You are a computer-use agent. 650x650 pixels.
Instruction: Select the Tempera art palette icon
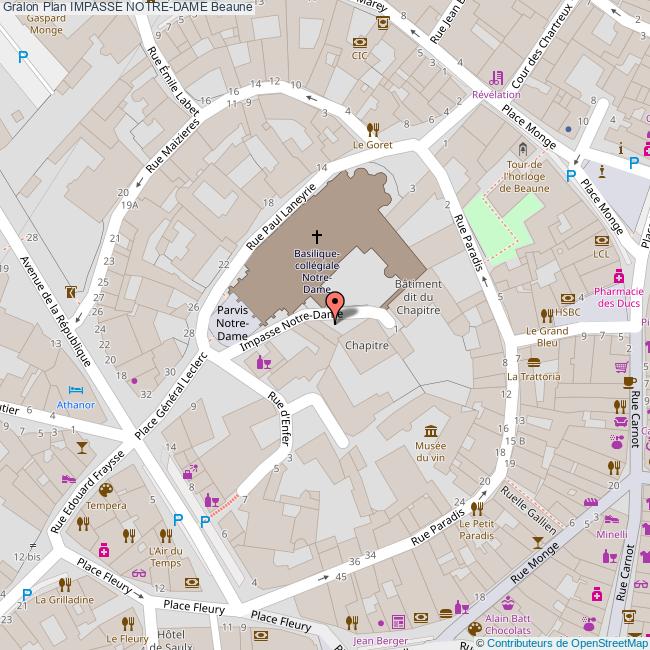(105, 490)
